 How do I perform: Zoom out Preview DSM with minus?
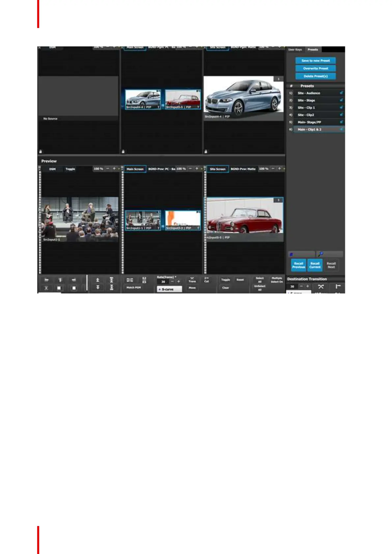[108, 169]
